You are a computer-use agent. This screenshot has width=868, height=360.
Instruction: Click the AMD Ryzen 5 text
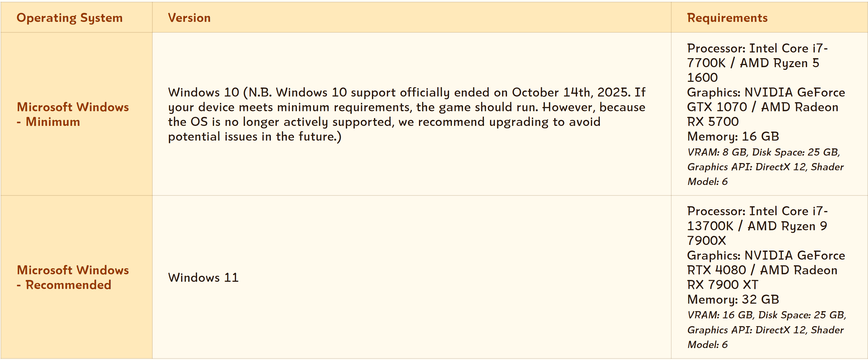[779, 63]
